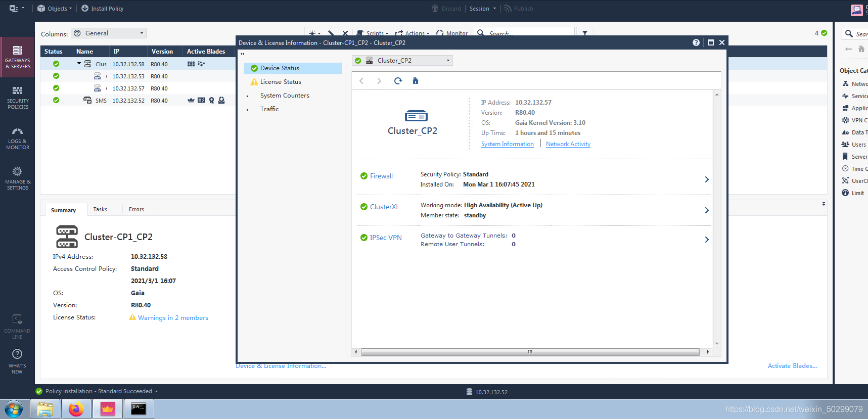Open Firefox from the taskbar

(76, 409)
